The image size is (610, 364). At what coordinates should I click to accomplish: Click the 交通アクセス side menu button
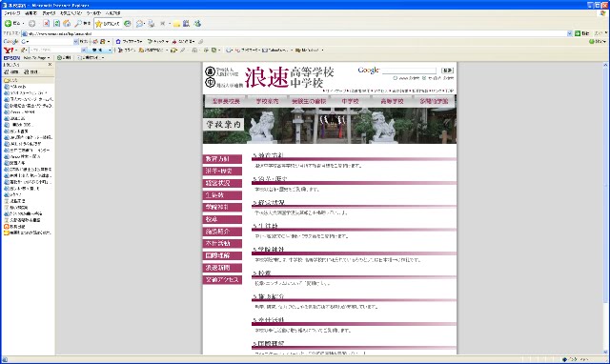pyautogui.click(x=222, y=279)
